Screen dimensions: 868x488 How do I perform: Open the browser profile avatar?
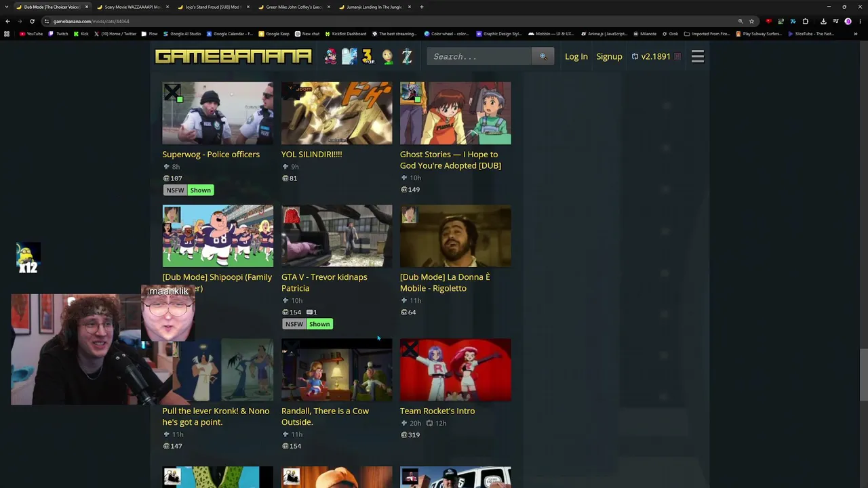848,21
